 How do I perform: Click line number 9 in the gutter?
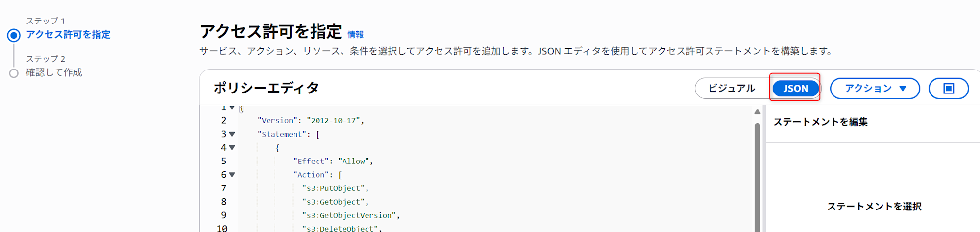(x=223, y=215)
